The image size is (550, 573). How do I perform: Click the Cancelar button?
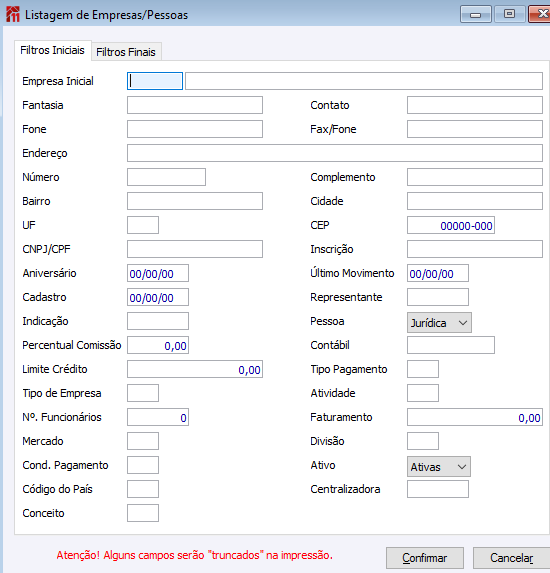(511, 558)
